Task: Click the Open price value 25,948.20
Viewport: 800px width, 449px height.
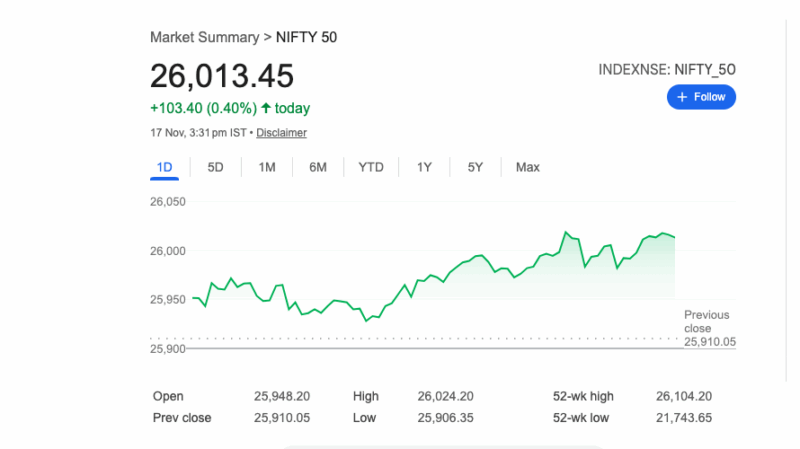Action: coord(282,396)
